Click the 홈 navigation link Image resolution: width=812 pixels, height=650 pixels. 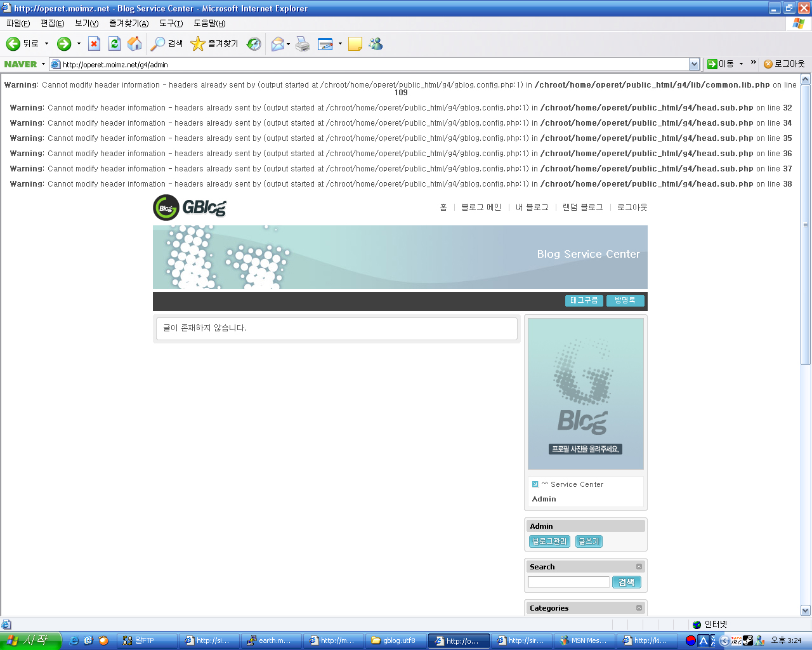tap(443, 208)
